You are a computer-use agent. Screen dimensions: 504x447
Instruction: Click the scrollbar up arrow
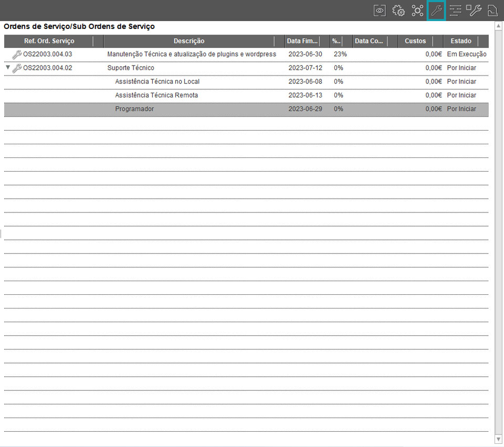click(x=499, y=26)
